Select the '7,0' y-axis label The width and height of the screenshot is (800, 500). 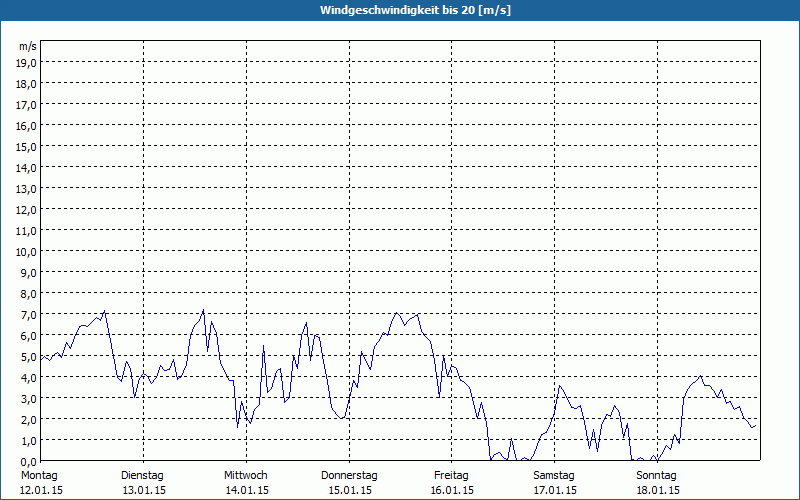[x=28, y=315]
